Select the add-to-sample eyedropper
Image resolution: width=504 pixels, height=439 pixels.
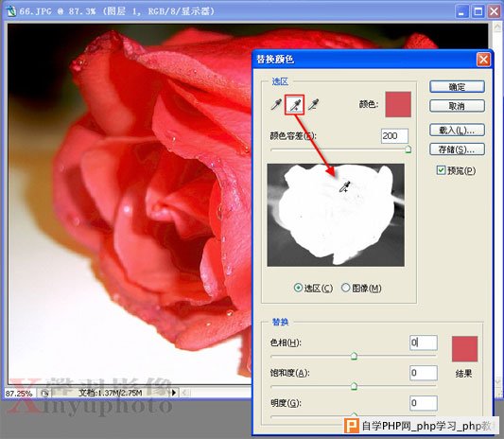pyautogui.click(x=295, y=104)
